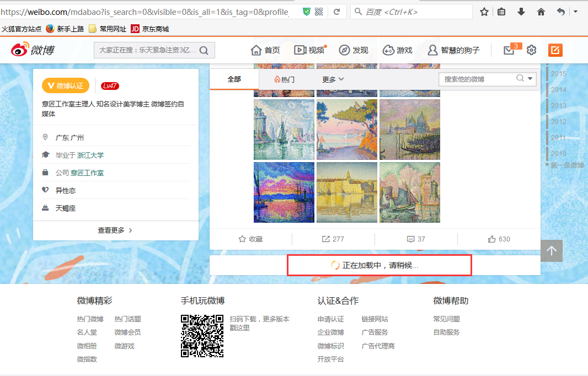Open the 申请认证 footer link

point(331,319)
